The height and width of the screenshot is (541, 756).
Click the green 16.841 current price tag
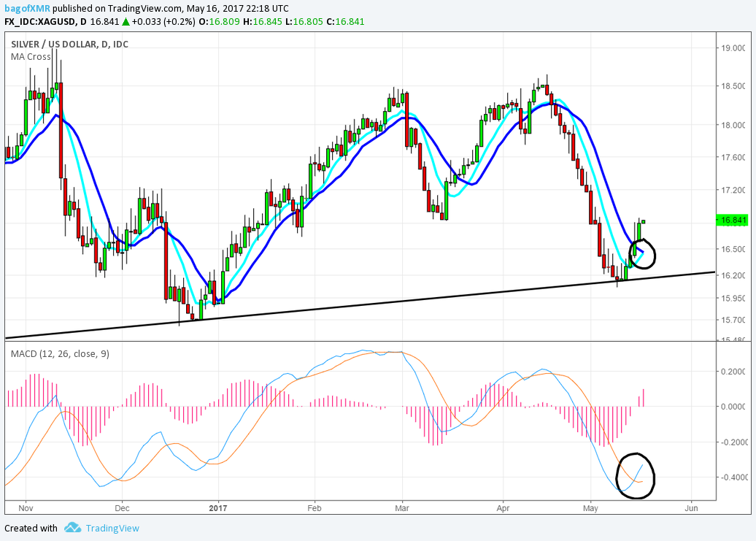[732, 220]
